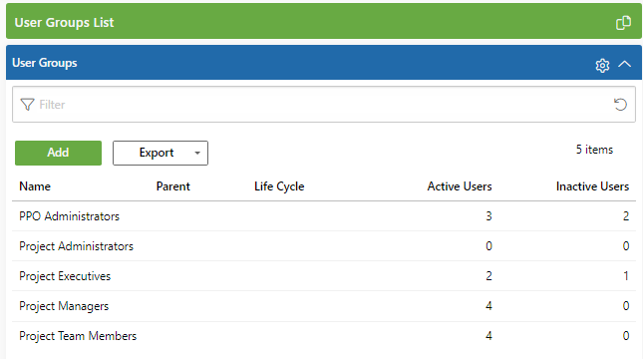Reset the filter with the undo arrow icon
The image size is (644, 359).
(x=620, y=105)
